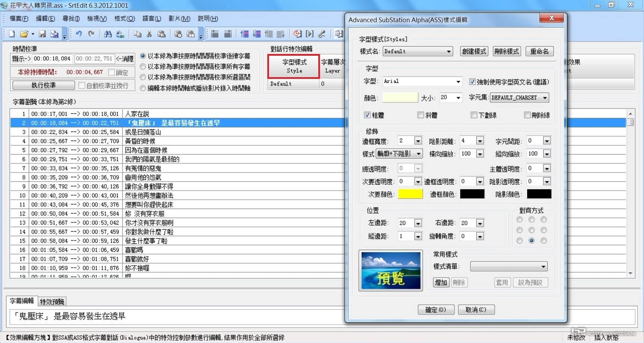
Task: Click the Open folder toolbar icon
Action: pos(24,34)
